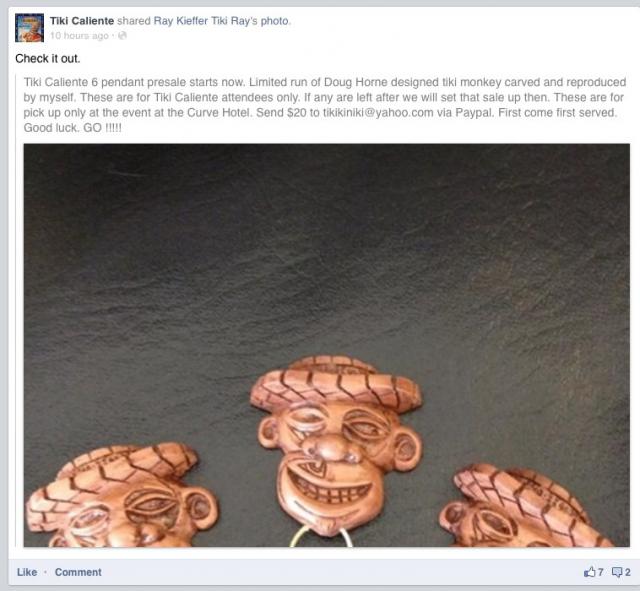
Task: Click Comment below the photo
Action: coord(78,572)
